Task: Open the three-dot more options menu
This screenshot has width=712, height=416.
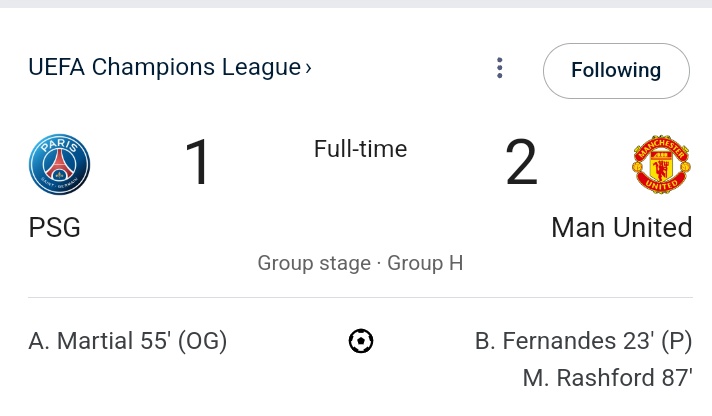Action: (499, 68)
